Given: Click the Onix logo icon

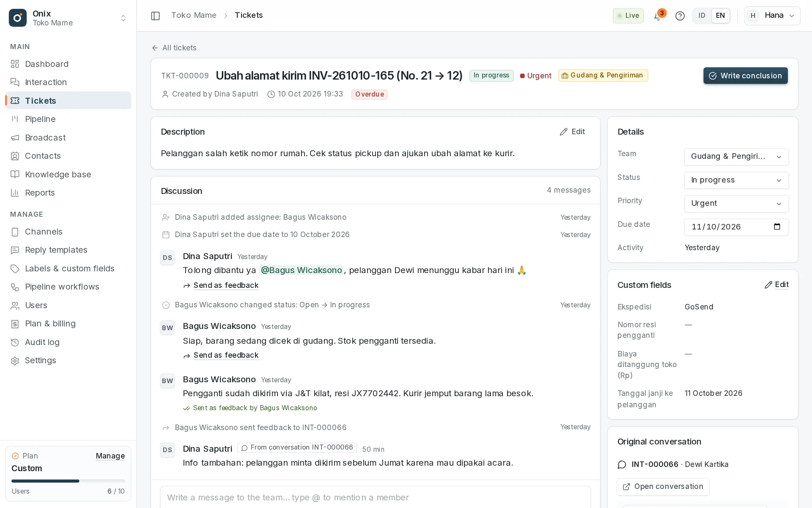Looking at the screenshot, I should (18, 18).
